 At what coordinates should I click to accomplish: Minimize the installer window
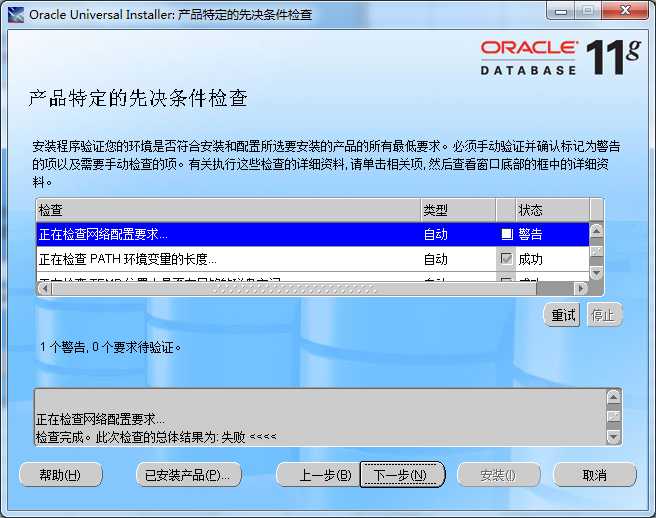[x=561, y=11]
